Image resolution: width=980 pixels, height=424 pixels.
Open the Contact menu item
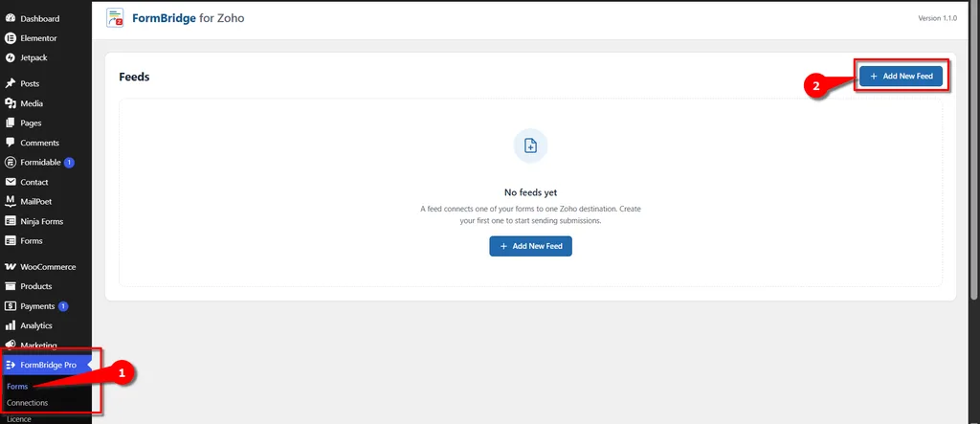[x=34, y=182]
